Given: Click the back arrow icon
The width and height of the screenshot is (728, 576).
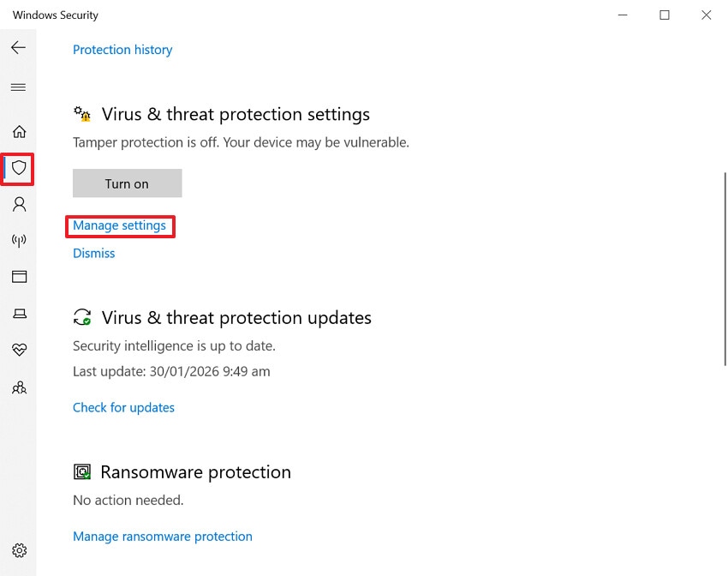Looking at the screenshot, I should click(18, 48).
